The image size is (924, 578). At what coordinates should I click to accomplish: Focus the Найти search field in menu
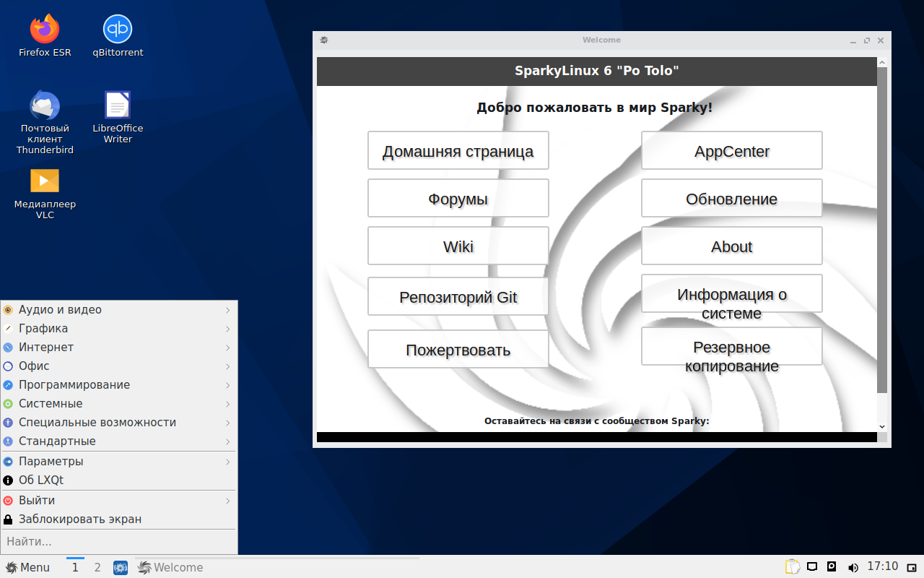pos(119,542)
